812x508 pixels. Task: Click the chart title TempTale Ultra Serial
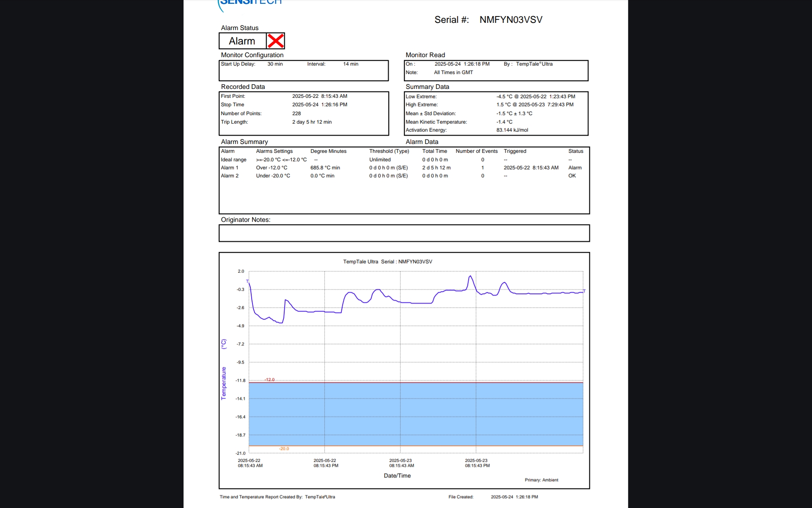tap(387, 262)
